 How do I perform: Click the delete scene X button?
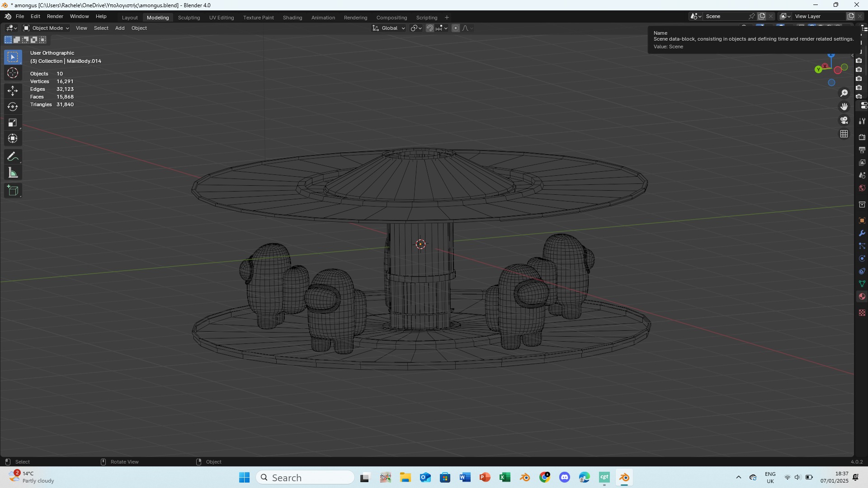tap(771, 16)
